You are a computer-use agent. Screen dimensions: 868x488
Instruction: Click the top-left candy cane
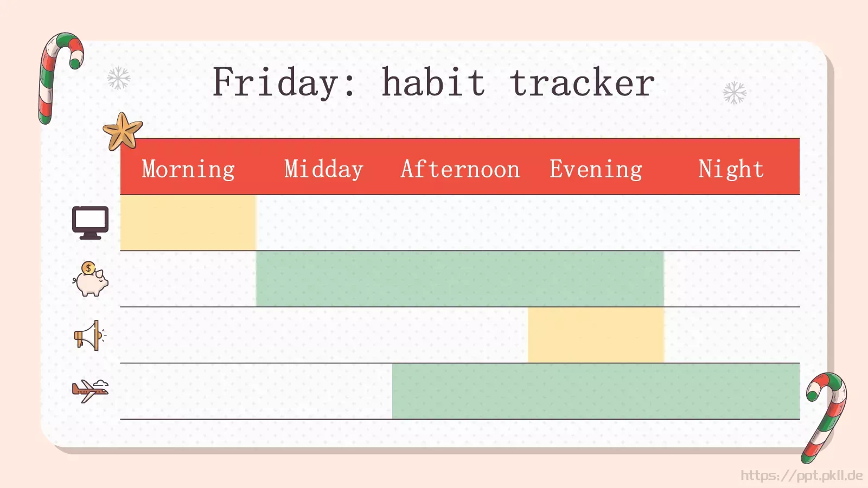[x=60, y=78]
